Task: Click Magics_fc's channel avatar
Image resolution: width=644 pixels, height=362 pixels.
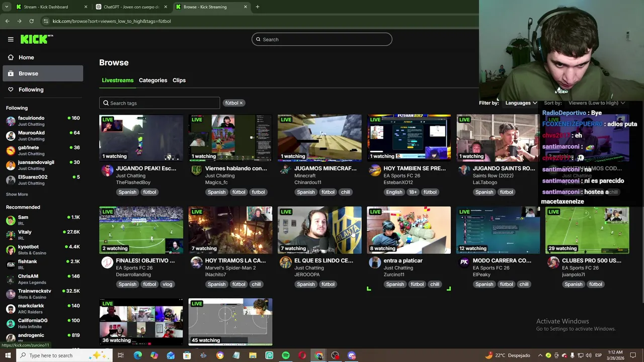Action: [196, 170]
